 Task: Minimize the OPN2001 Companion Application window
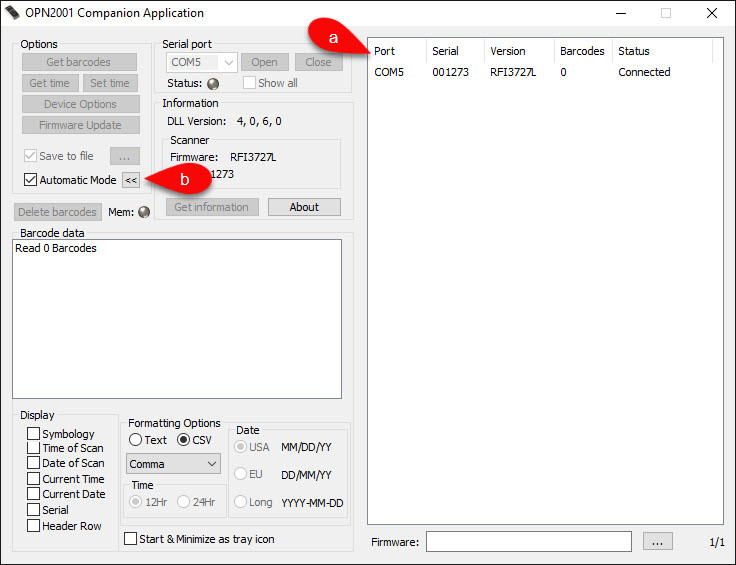(x=621, y=13)
